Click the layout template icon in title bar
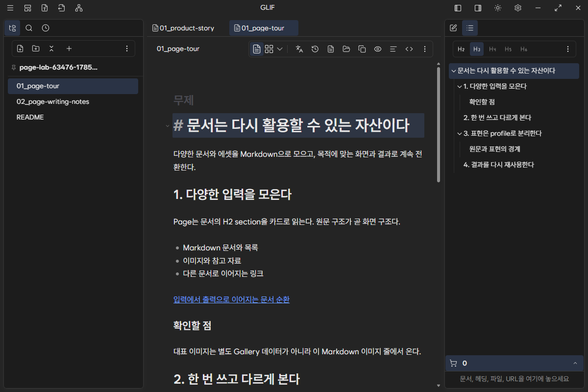 28,8
